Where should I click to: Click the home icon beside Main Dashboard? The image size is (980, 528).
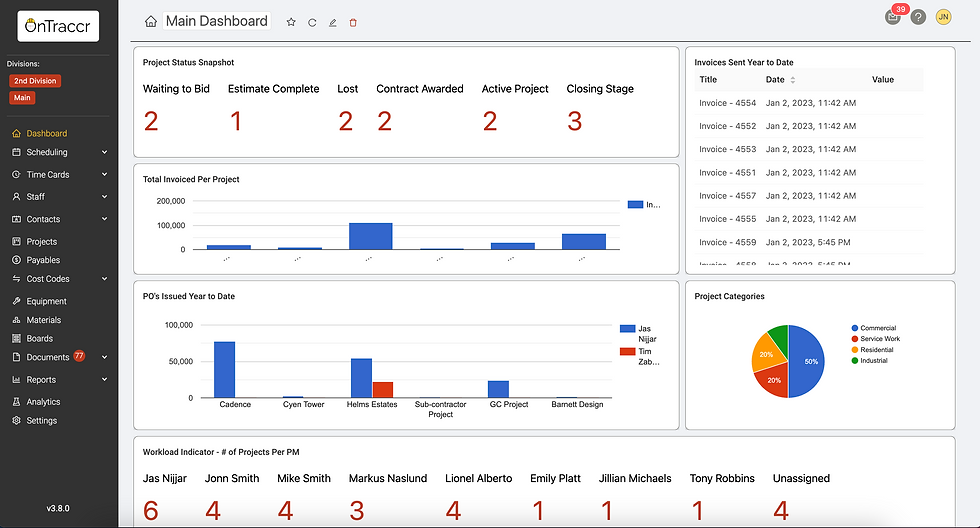[x=151, y=22]
